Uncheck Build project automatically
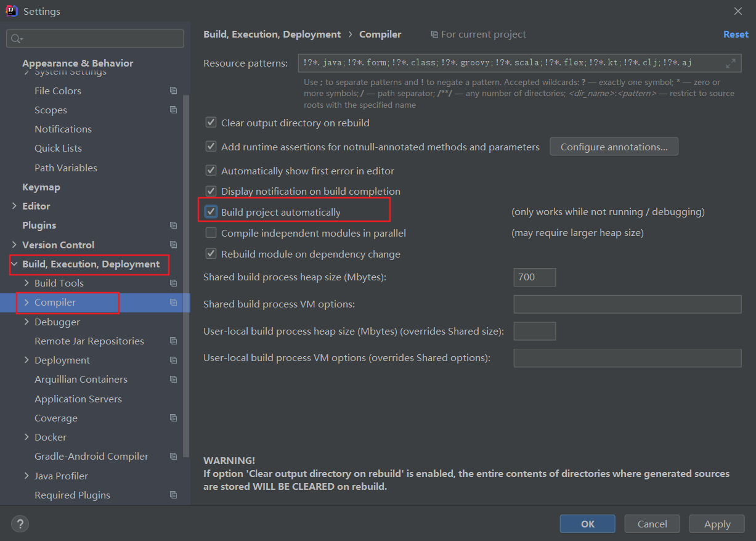The height and width of the screenshot is (541, 756). [x=211, y=212]
